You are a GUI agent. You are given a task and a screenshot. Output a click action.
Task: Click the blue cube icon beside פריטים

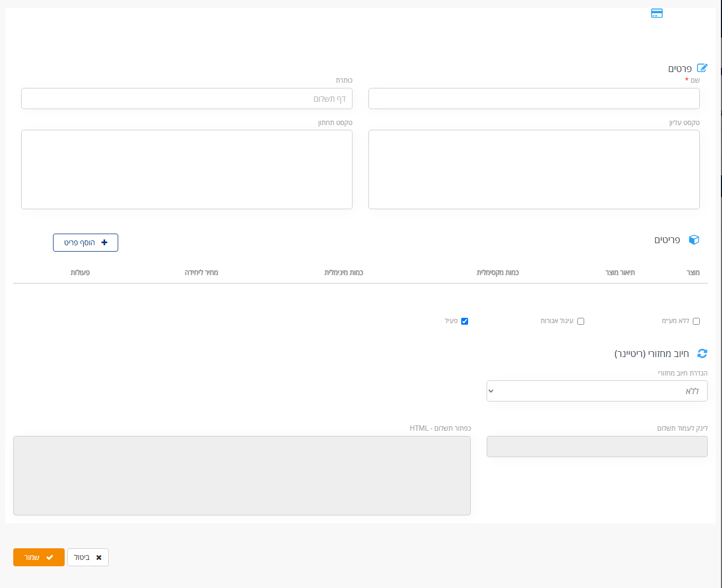point(694,240)
